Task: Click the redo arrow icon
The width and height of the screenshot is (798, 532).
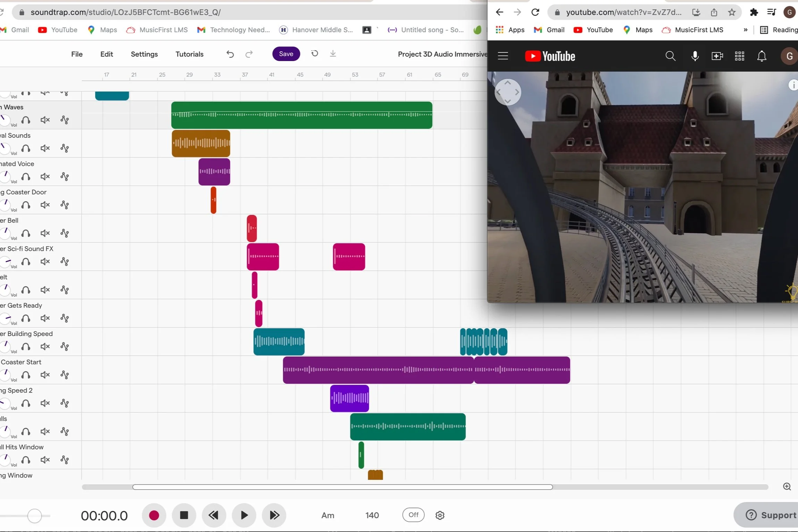Action: point(249,54)
